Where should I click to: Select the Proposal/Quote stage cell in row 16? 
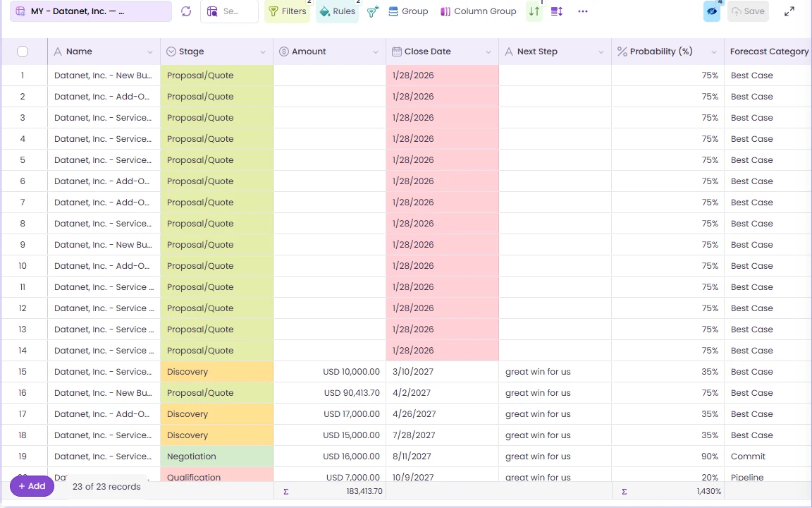click(x=216, y=393)
